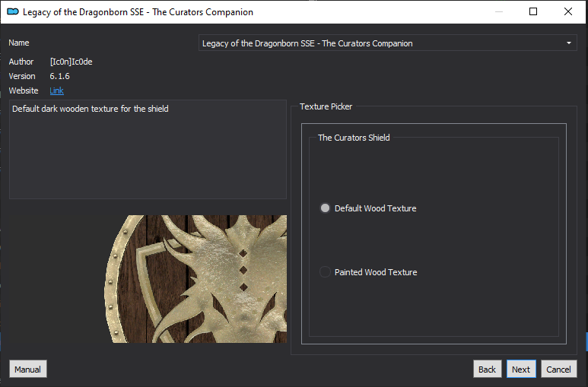588x387 pixels.
Task: Open the Website Link
Action: pyautogui.click(x=56, y=90)
